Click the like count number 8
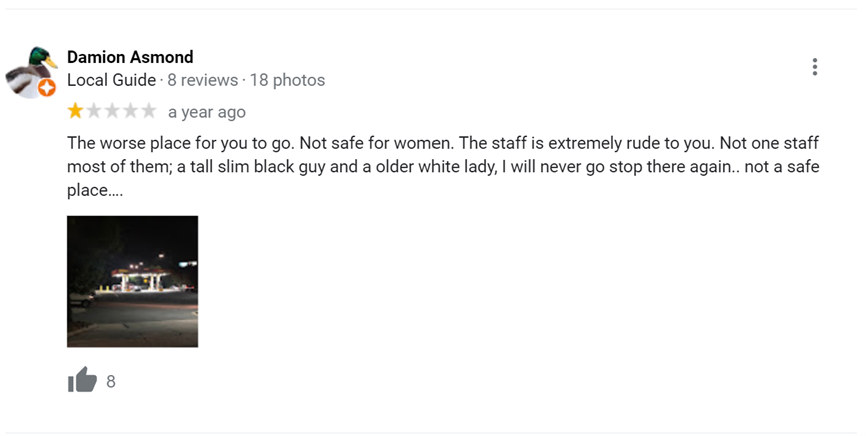 (111, 381)
